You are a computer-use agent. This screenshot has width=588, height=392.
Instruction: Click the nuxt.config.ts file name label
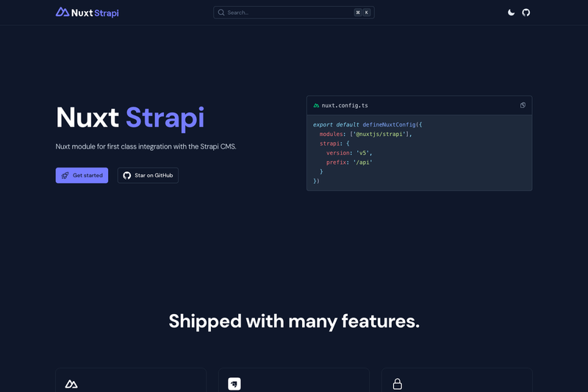point(345,105)
